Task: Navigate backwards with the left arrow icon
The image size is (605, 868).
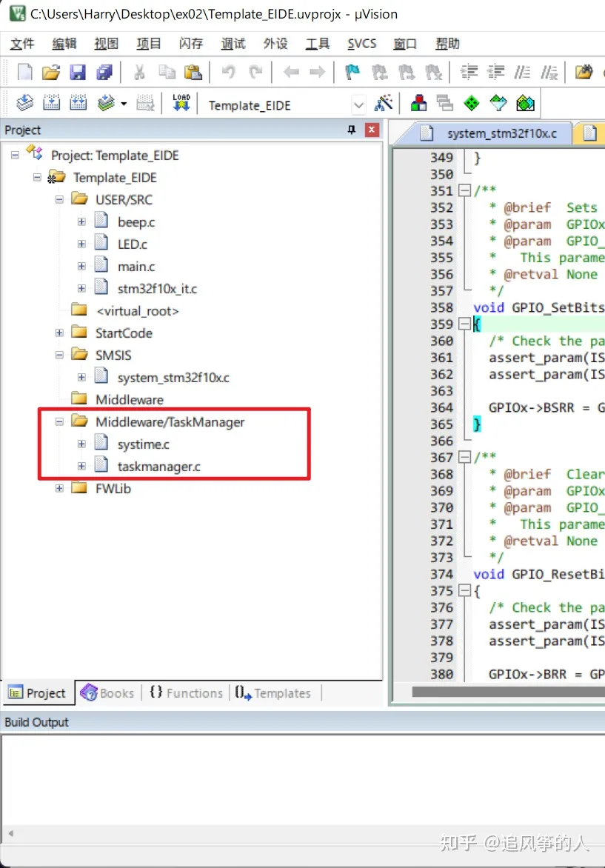Action: pos(291,72)
